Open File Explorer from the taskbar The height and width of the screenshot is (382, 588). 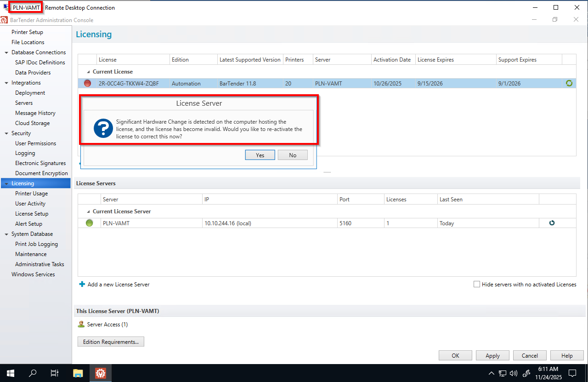tap(78, 373)
